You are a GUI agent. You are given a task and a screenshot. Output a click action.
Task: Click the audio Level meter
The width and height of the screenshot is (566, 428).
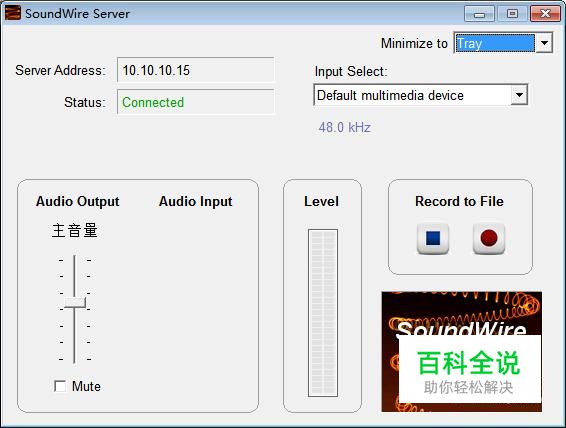[x=323, y=313]
